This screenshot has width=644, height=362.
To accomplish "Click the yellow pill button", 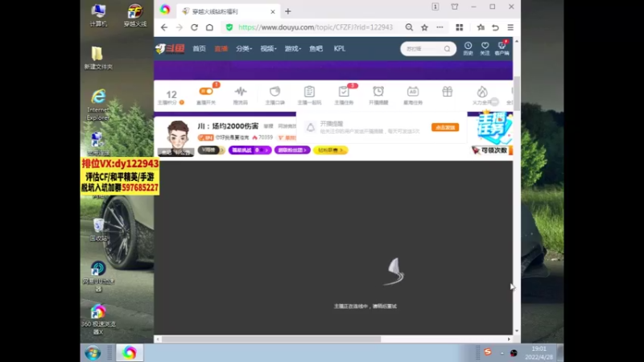I will point(331,150).
